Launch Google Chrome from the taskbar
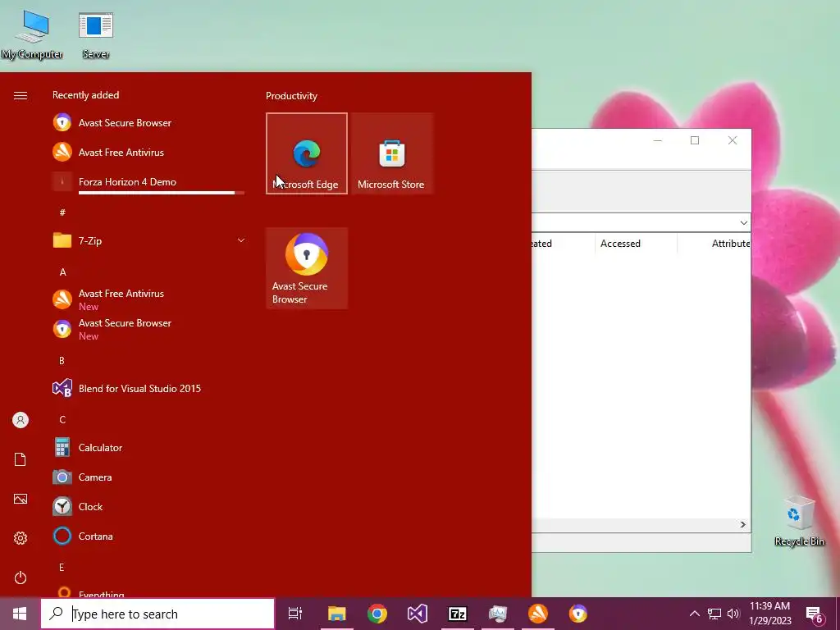Viewport: 840px width, 630px height. click(377, 614)
